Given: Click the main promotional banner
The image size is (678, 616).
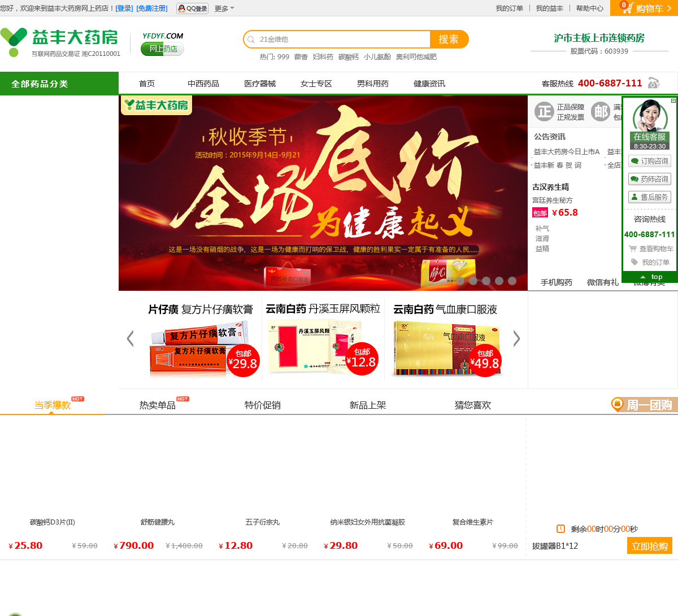Looking at the screenshot, I should (x=323, y=193).
